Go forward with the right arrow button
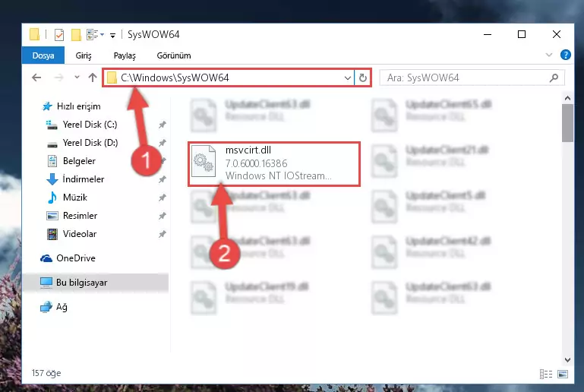The width and height of the screenshot is (584, 392). [58, 77]
